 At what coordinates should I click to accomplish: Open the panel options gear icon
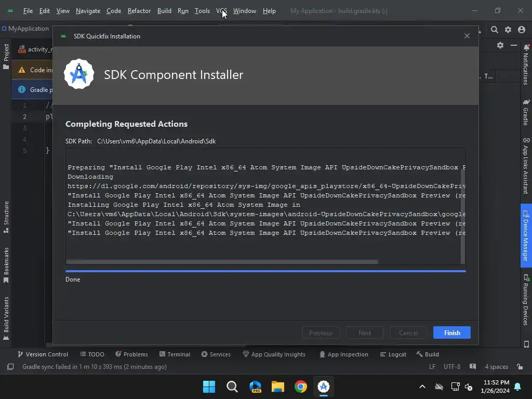pyautogui.click(x=500, y=45)
